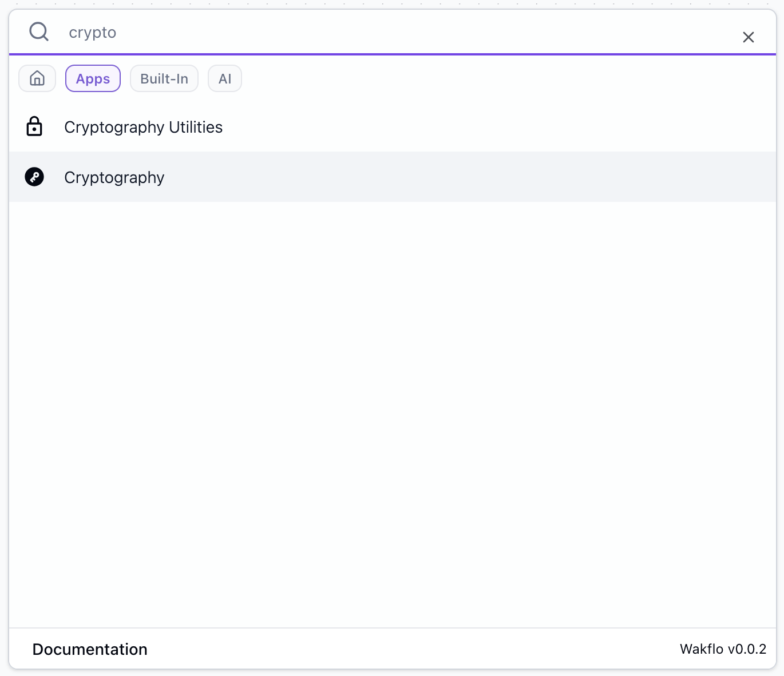Open the Documentation link
The width and height of the screenshot is (784, 676).
89,649
